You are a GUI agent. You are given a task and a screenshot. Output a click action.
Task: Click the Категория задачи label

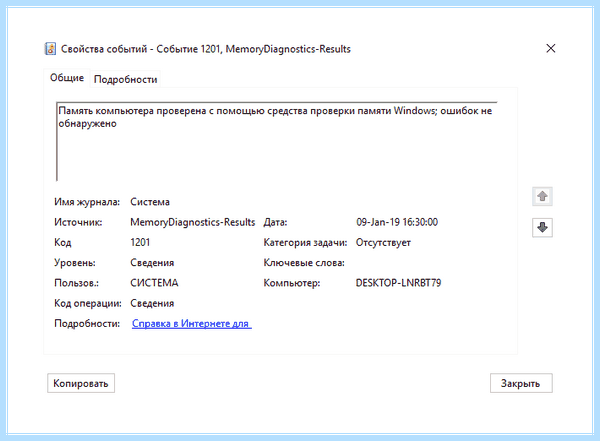tap(305, 243)
